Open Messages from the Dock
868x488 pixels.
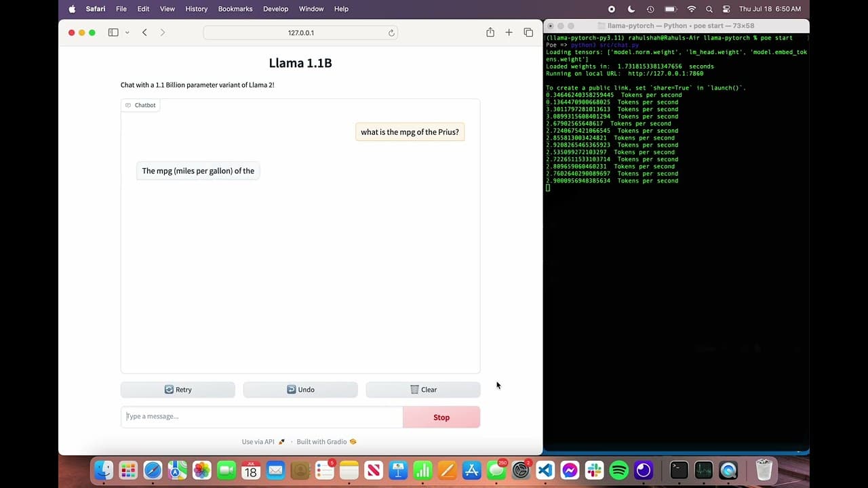(496, 470)
